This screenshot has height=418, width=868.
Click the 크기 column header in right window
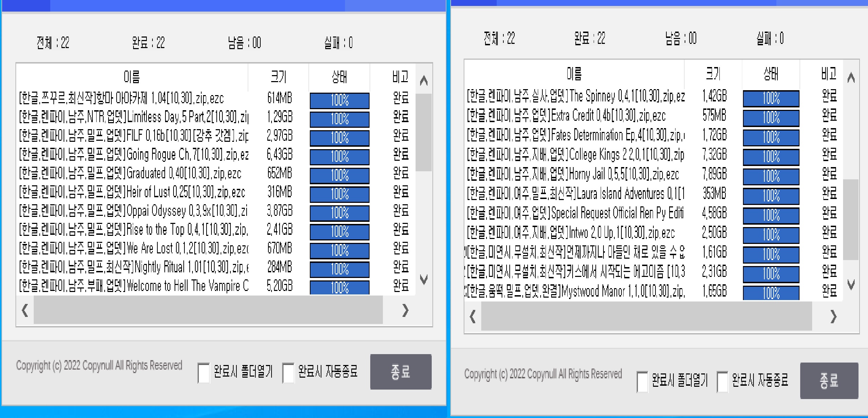pos(714,73)
